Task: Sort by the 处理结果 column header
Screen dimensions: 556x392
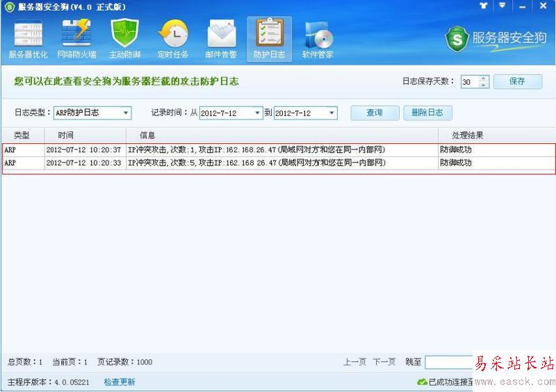Action: [x=496, y=135]
